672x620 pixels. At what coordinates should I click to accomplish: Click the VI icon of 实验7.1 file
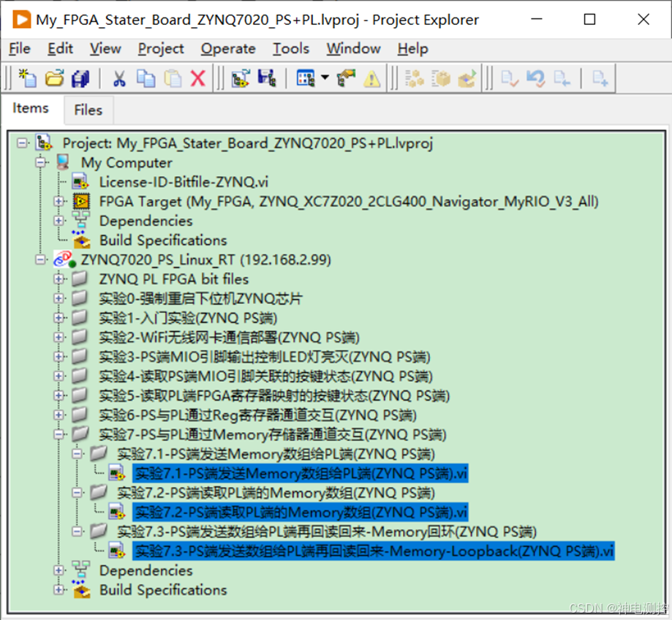116,473
